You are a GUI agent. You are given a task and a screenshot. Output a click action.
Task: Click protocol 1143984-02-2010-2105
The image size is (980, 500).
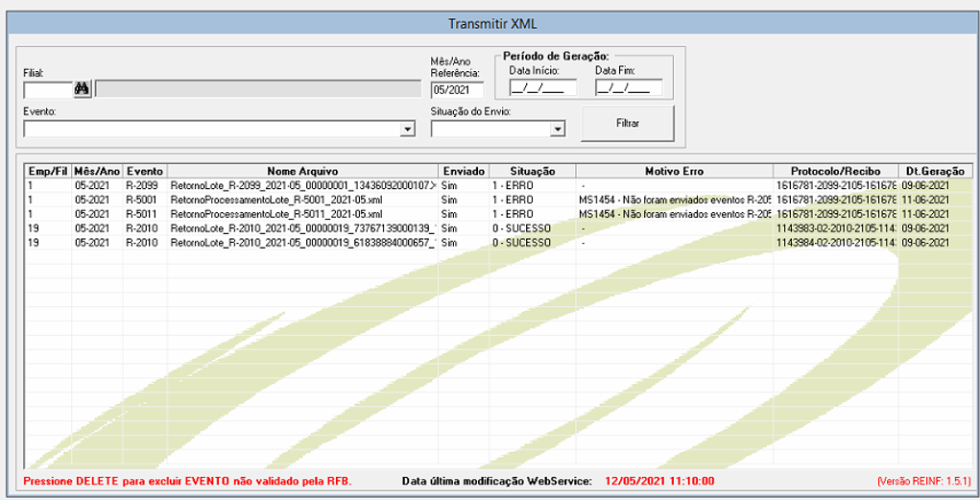tap(836, 243)
